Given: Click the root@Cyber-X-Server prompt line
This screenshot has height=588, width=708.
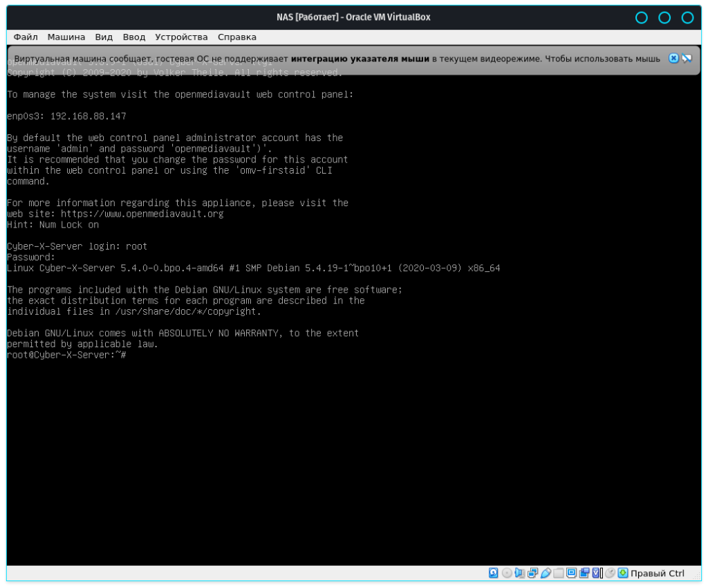Looking at the screenshot, I should click(66, 355).
